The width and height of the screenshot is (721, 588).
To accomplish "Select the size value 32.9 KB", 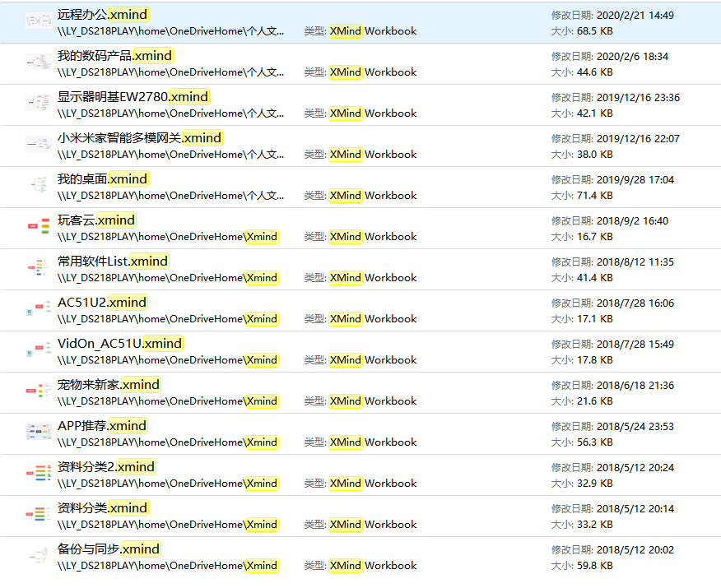I will pyautogui.click(x=595, y=484).
